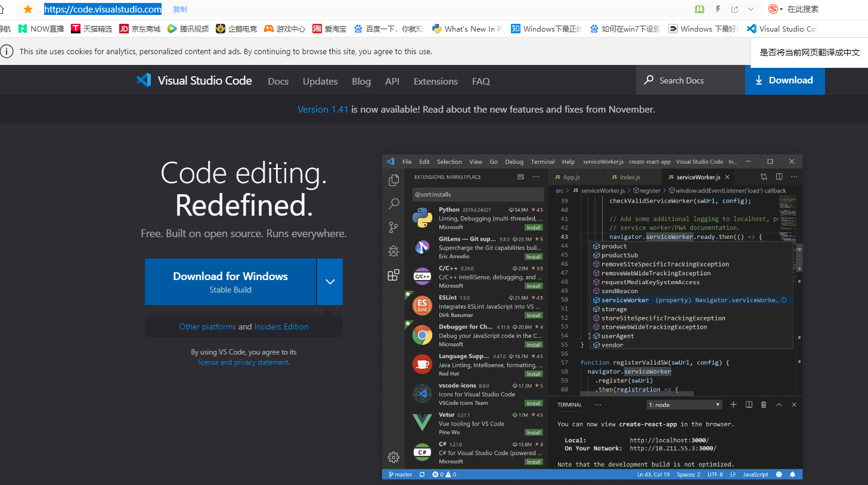Click the cookie notice info icon
Viewport: 868px width, 485px height.
(x=7, y=51)
